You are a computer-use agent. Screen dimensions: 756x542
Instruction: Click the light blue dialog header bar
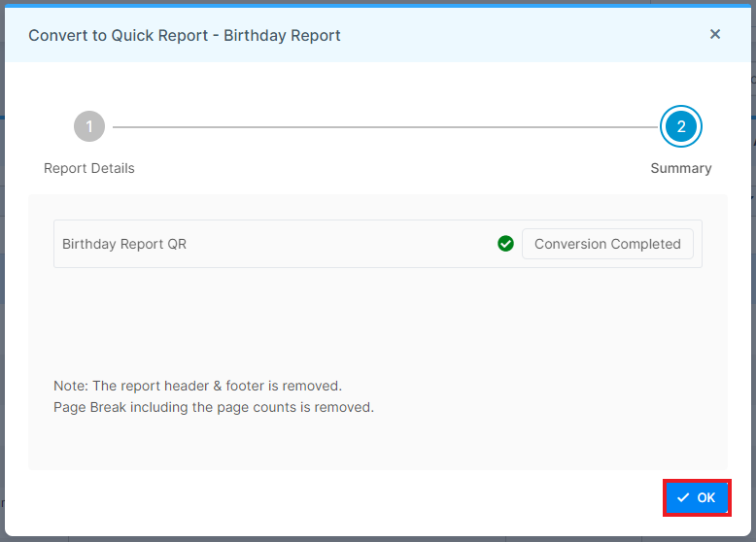(x=378, y=35)
